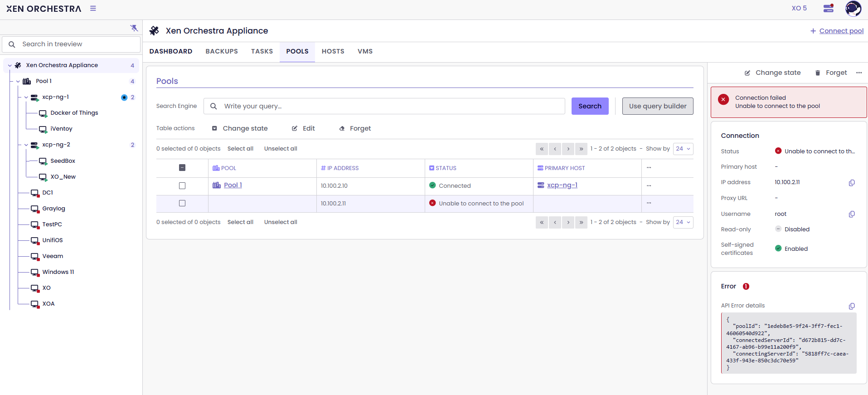This screenshot has width=868, height=395.
Task: Switch to the VMs tab
Action: point(365,51)
